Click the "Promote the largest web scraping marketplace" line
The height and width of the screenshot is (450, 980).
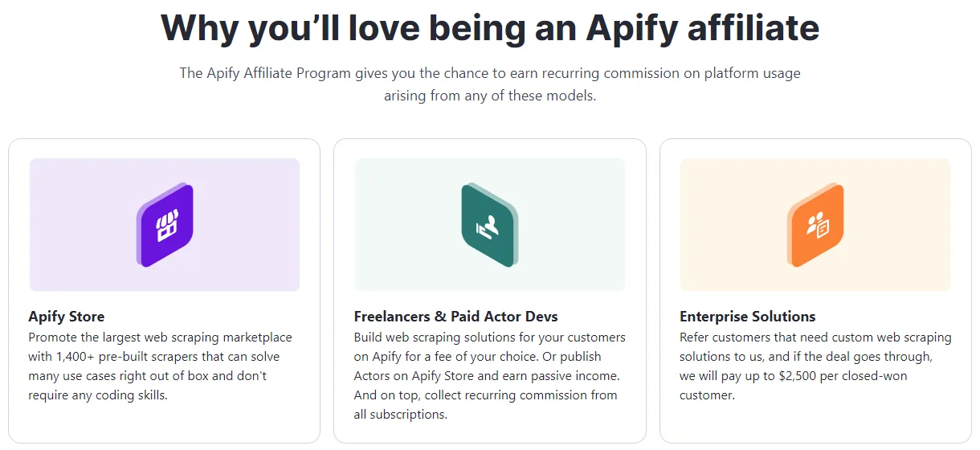pos(160,337)
